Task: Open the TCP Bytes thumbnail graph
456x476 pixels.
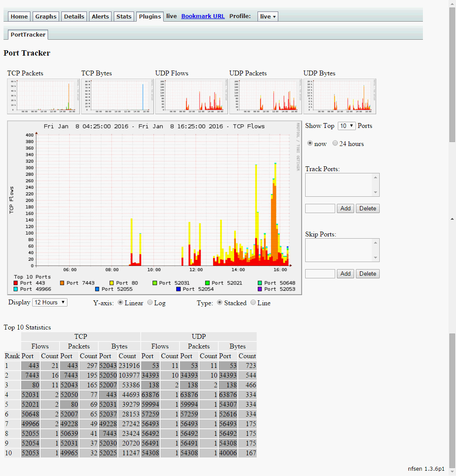Action: coord(118,96)
